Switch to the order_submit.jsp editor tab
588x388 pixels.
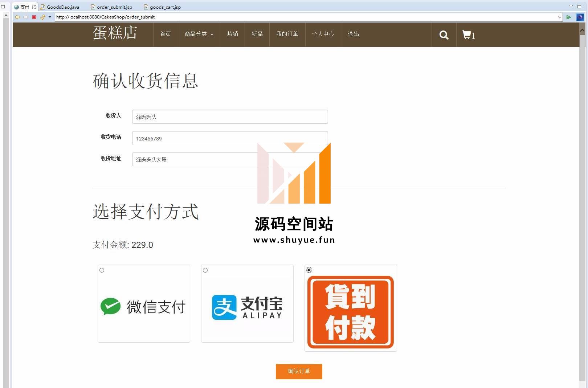pos(111,7)
